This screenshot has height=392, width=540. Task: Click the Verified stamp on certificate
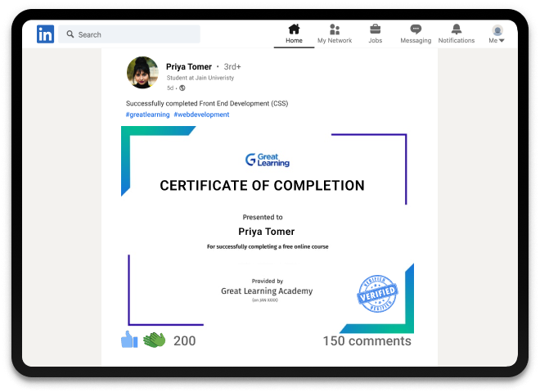(377, 294)
